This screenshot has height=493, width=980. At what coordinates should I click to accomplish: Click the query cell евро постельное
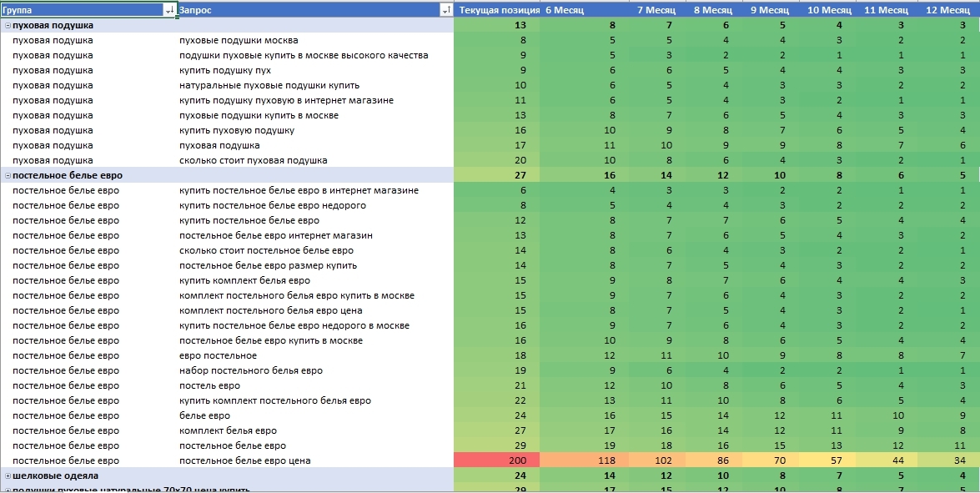(x=219, y=355)
